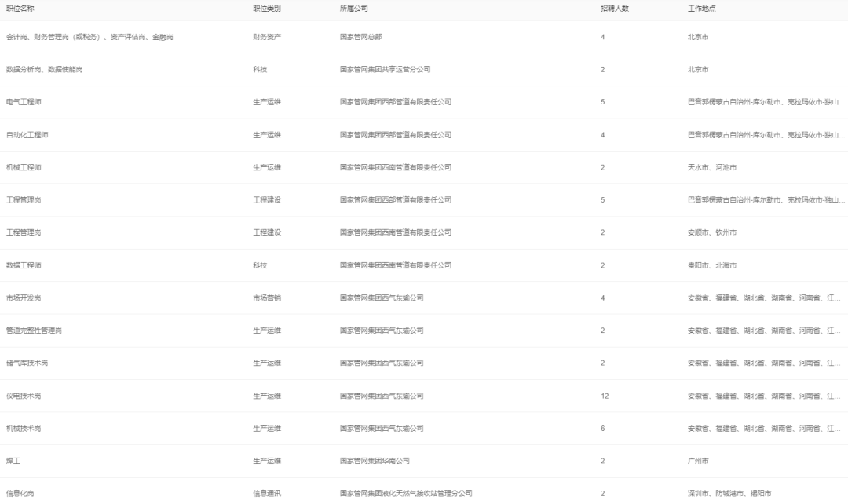Select the 管道完整性管理岗 position
848x504 pixels.
click(34, 331)
